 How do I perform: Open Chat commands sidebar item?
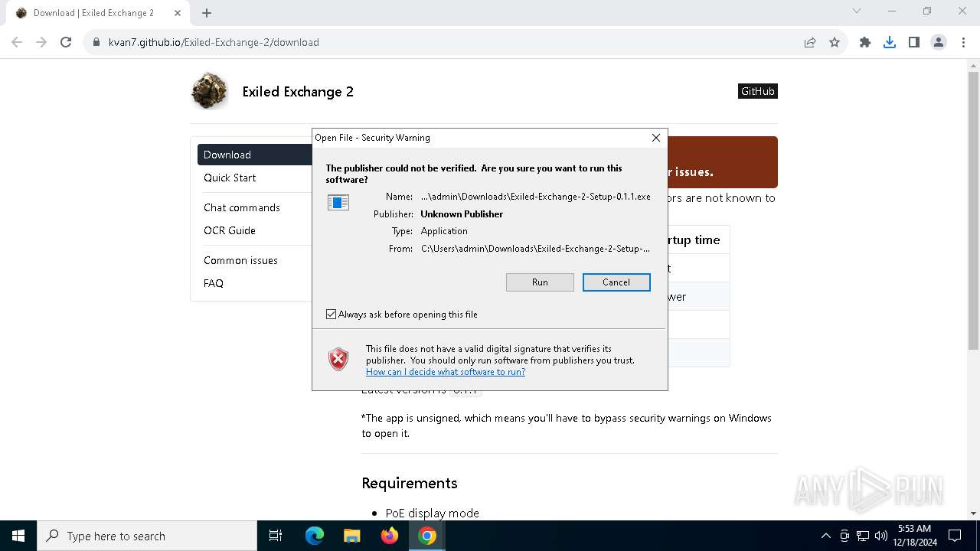[x=242, y=207]
